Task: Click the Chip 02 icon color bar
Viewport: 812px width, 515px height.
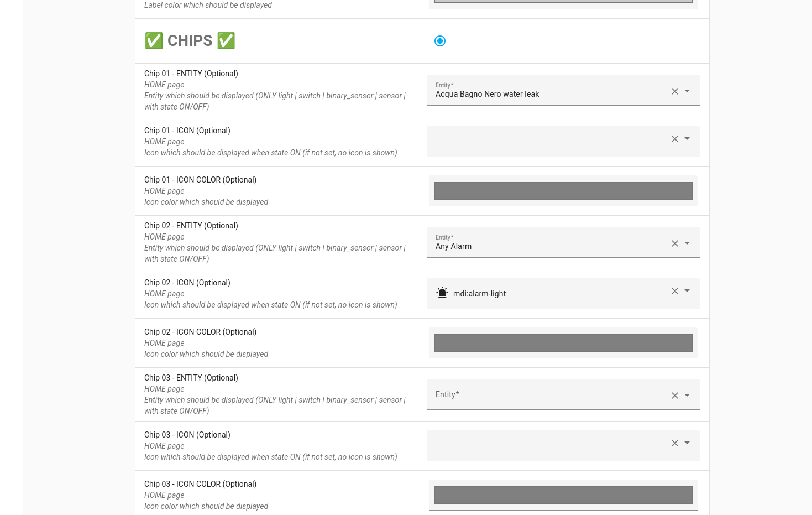Action: (563, 343)
